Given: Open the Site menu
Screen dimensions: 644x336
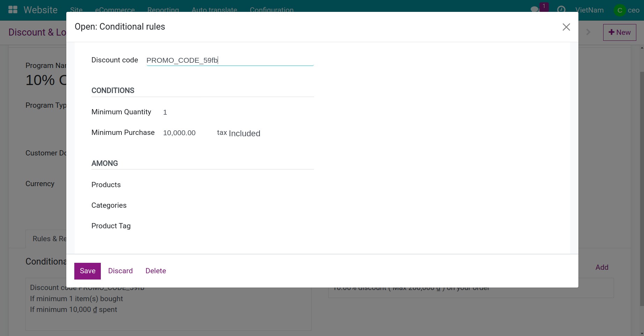Looking at the screenshot, I should click(76, 10).
